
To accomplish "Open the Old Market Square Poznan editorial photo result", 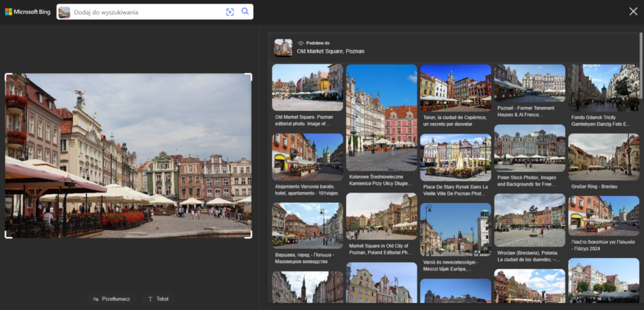I will [x=307, y=88].
